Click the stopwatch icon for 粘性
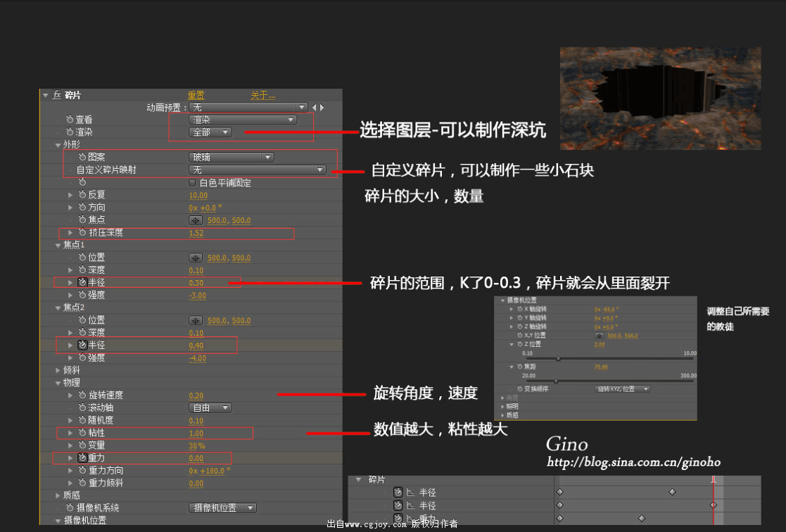This screenshot has height=532, width=786. click(x=82, y=433)
